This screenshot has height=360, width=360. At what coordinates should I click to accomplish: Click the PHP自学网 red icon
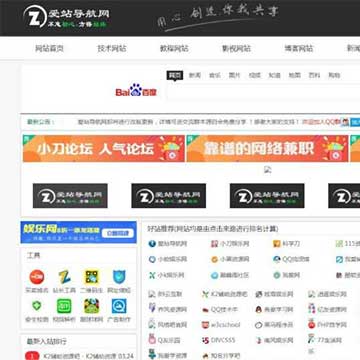(x=312, y=324)
